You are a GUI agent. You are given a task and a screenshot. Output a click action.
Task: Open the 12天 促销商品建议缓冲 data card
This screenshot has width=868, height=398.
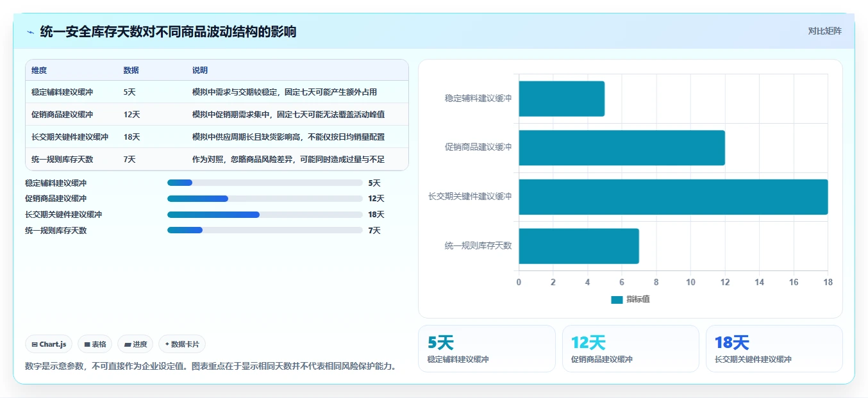click(631, 349)
